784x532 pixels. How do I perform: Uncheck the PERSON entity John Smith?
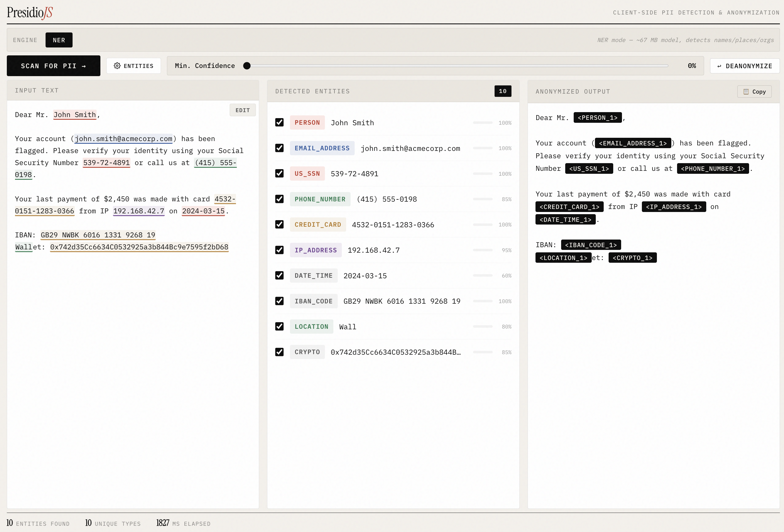279,122
